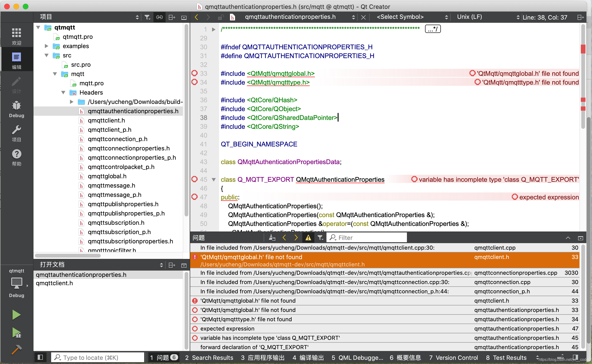Collapse the Headers folder
This screenshot has height=364, width=592.
pyautogui.click(x=63, y=93)
